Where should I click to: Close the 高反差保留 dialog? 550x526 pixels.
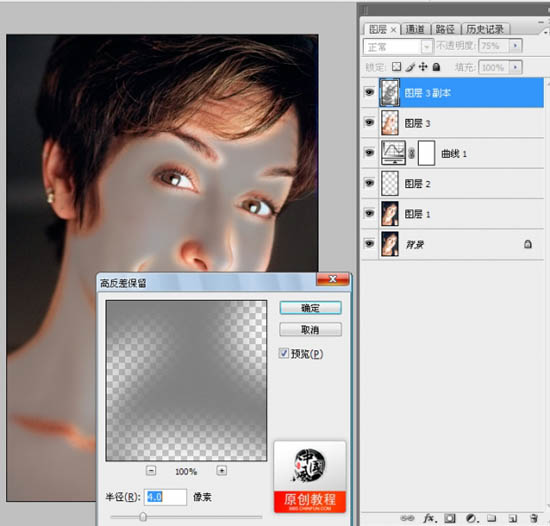tap(333, 279)
